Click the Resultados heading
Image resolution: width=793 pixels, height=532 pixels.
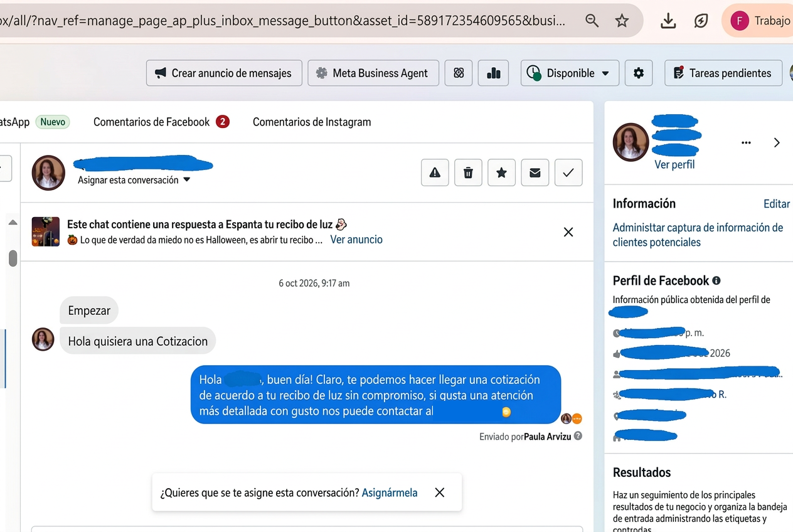coord(642,472)
